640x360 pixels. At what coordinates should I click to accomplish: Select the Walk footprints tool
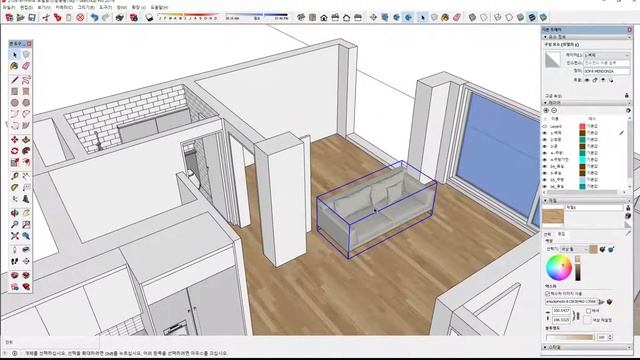coord(15,261)
